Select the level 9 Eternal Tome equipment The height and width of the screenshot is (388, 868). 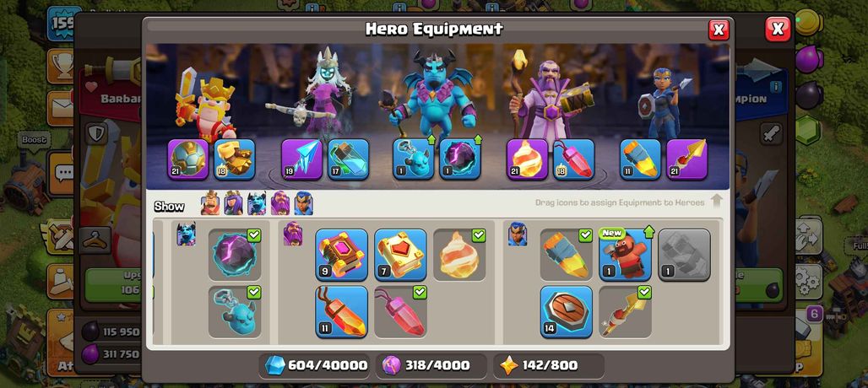[x=342, y=255]
